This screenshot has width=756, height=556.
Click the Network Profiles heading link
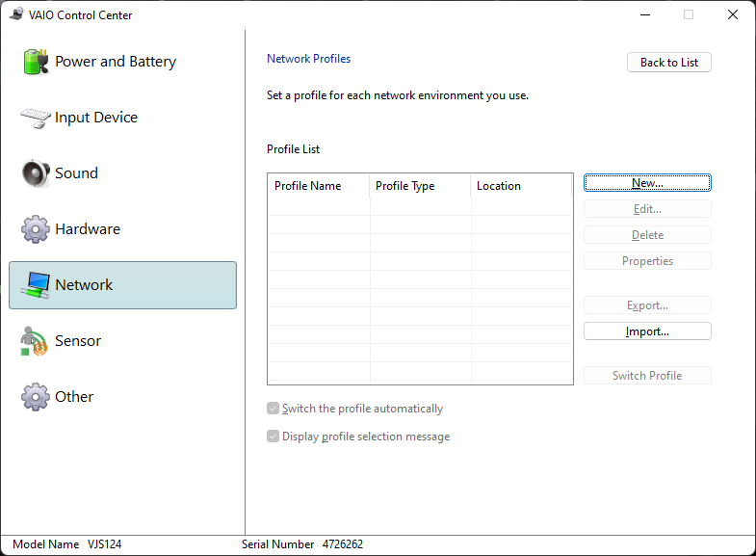(x=308, y=59)
